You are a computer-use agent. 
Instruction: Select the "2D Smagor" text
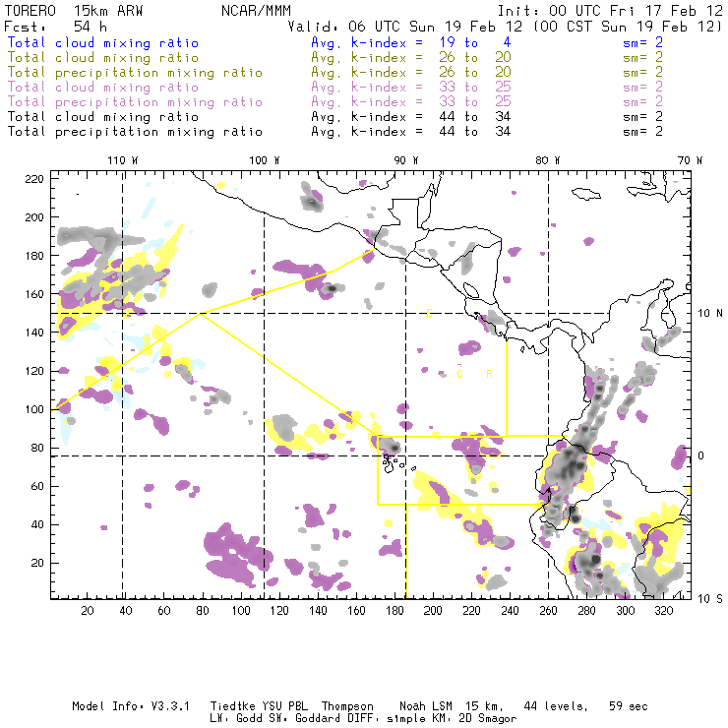pos(488,719)
